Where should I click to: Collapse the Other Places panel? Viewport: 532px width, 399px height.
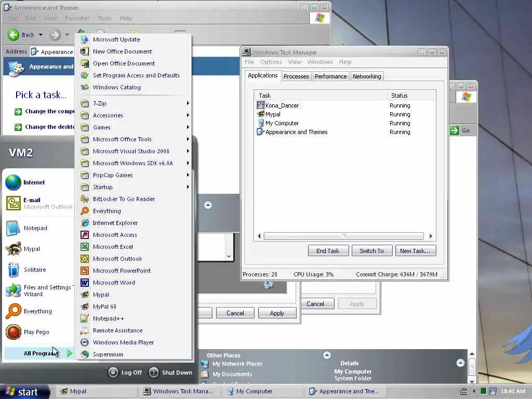click(x=327, y=355)
